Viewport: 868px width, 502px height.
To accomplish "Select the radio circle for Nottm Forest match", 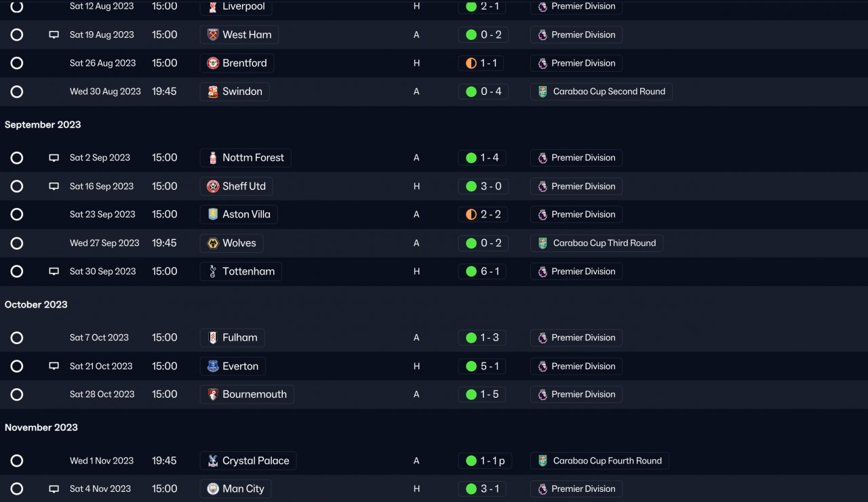I will 17,158.
